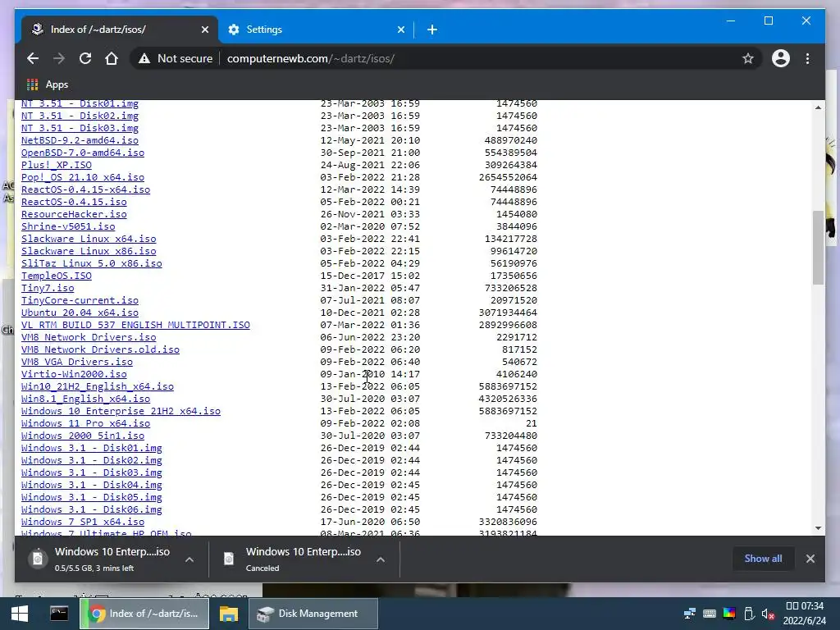Screen dimensions: 840x630
Task: Open the Apps grid shortcut
Action: [x=48, y=84]
